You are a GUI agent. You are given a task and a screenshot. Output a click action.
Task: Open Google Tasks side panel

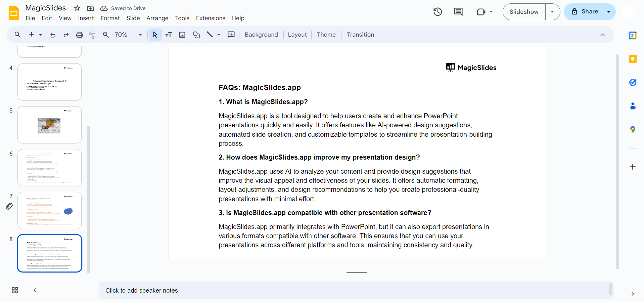(x=633, y=82)
